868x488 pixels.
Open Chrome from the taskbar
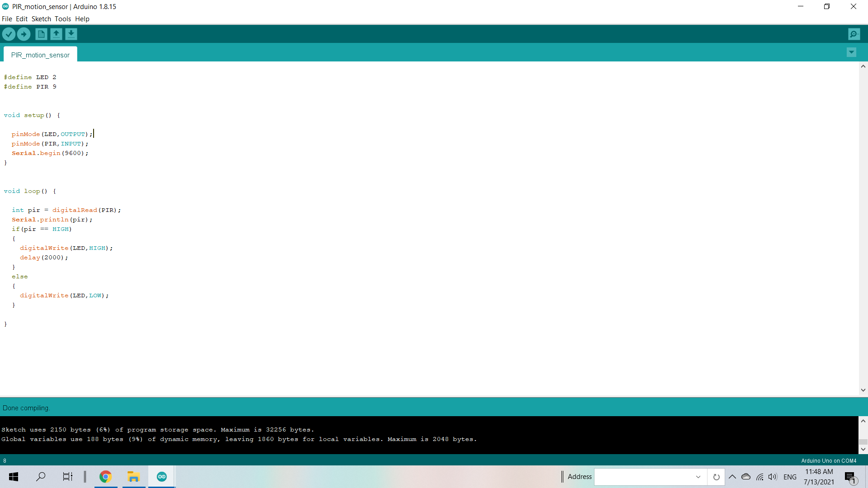tap(105, 476)
